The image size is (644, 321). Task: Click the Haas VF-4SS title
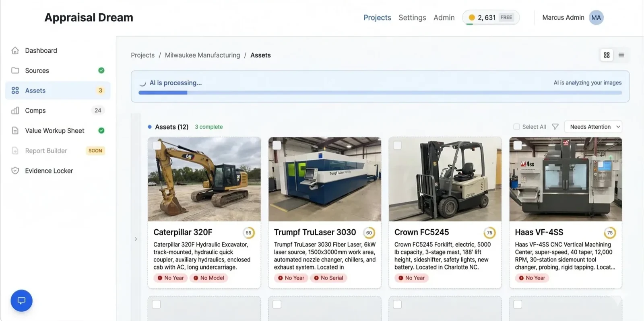[539, 232]
